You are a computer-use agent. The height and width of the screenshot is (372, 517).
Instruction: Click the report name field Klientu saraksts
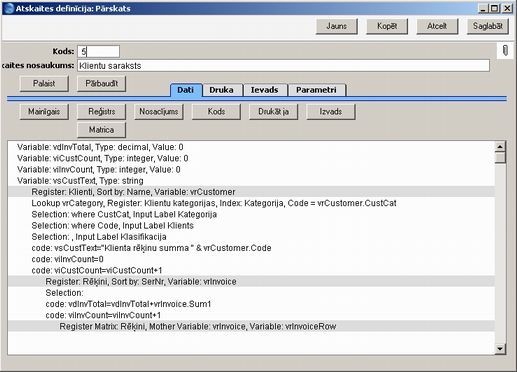coord(283,66)
